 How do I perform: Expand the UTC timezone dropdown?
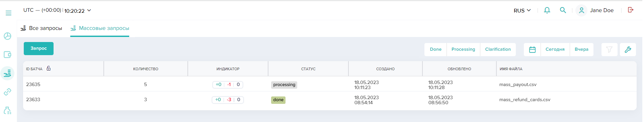coord(57,10)
